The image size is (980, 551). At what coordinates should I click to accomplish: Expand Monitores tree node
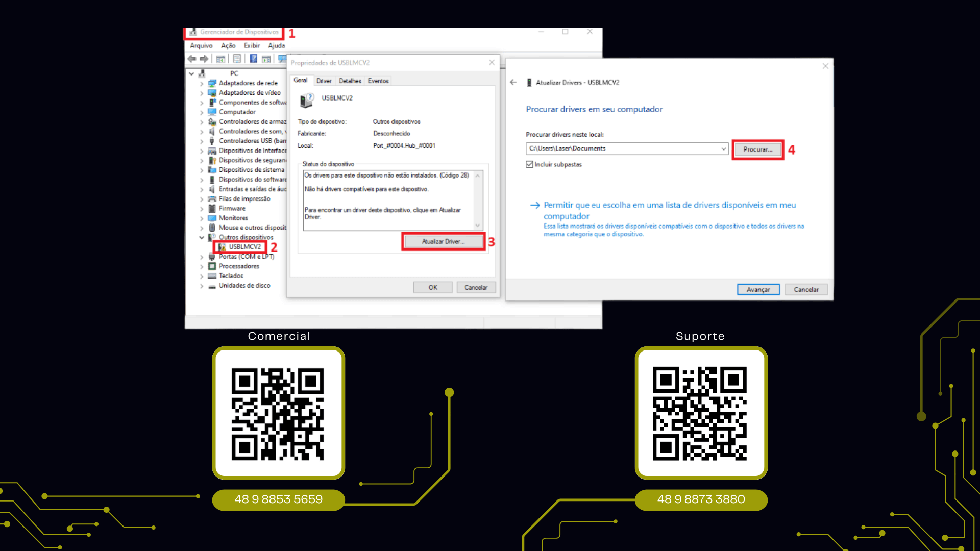(202, 219)
